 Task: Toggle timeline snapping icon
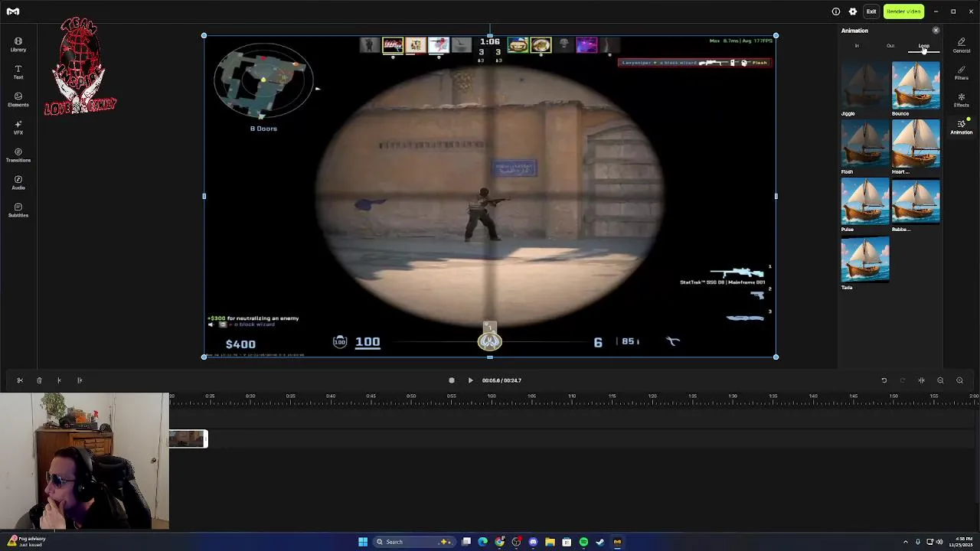click(921, 380)
